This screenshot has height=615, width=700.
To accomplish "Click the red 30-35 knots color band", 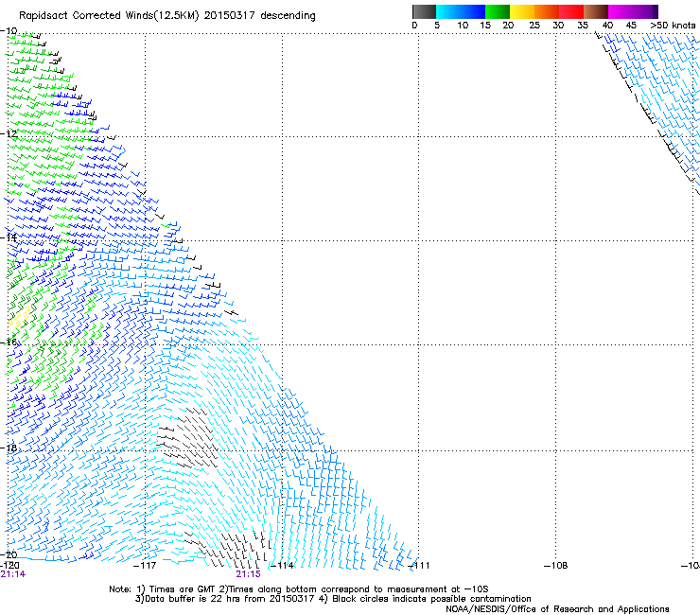I will coord(571,11).
